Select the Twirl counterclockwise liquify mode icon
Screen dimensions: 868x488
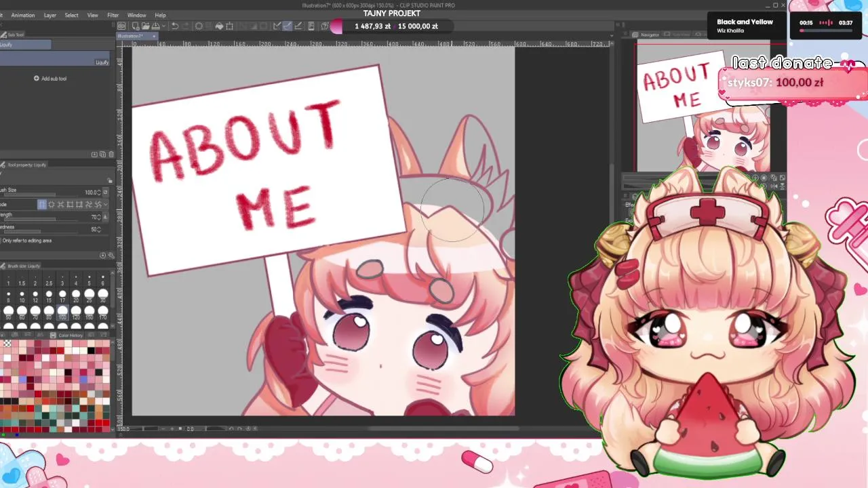click(x=98, y=204)
